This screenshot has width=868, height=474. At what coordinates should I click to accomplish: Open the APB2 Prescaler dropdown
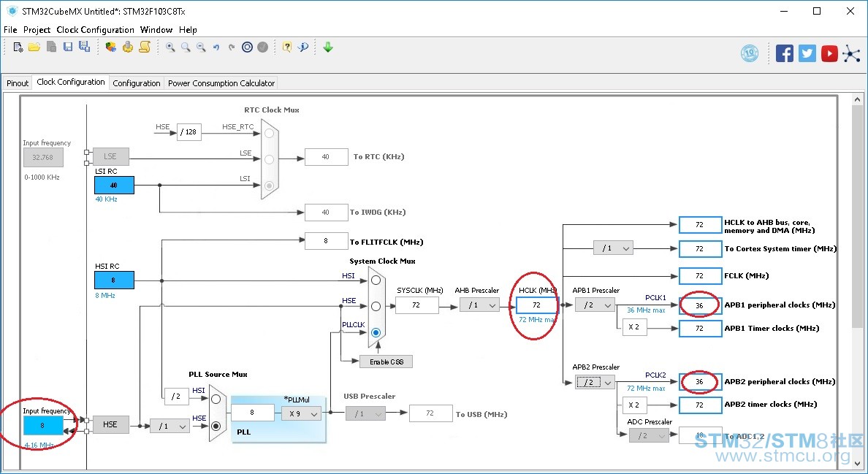(595, 382)
